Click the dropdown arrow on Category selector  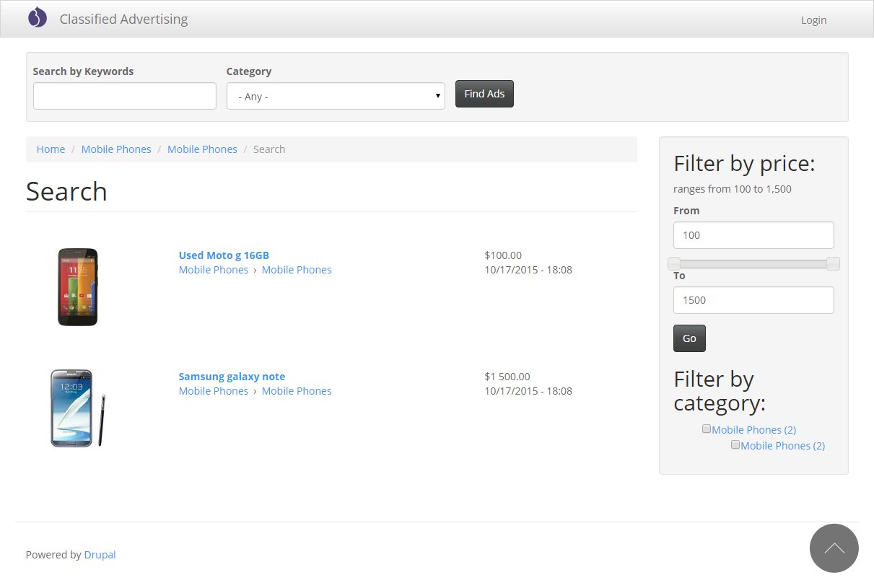click(437, 95)
